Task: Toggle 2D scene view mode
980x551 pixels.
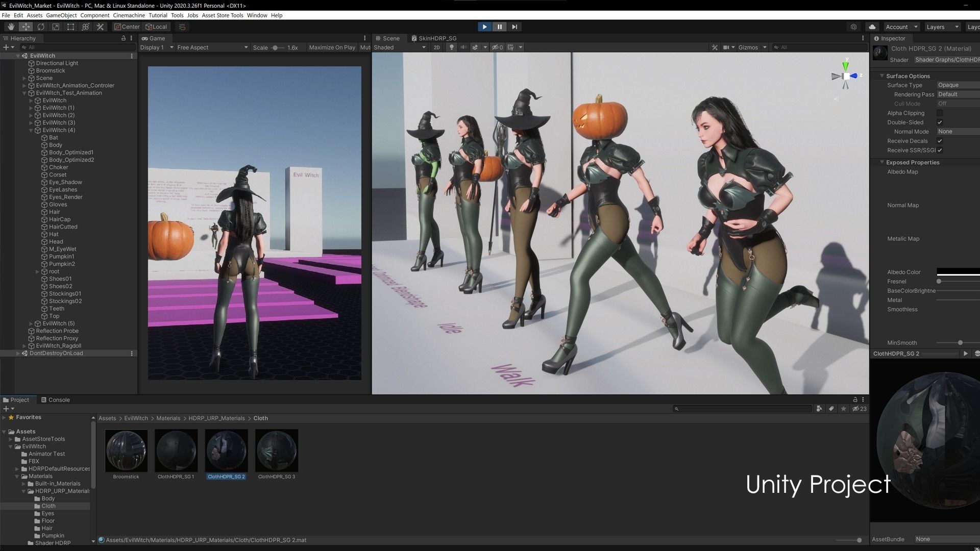Action: 436,47
